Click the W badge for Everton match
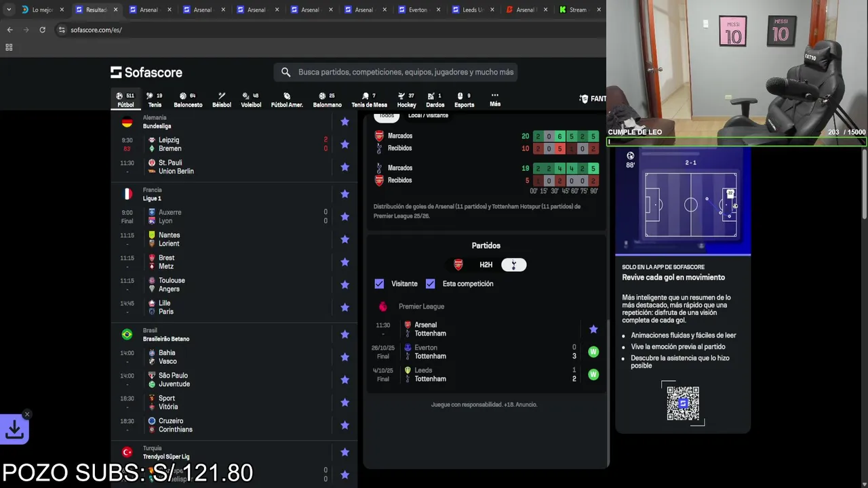This screenshot has height=488, width=868. pos(593,352)
